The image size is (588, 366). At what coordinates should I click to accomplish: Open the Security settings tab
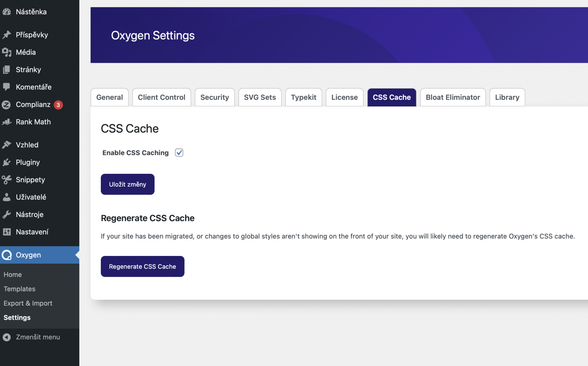[215, 97]
